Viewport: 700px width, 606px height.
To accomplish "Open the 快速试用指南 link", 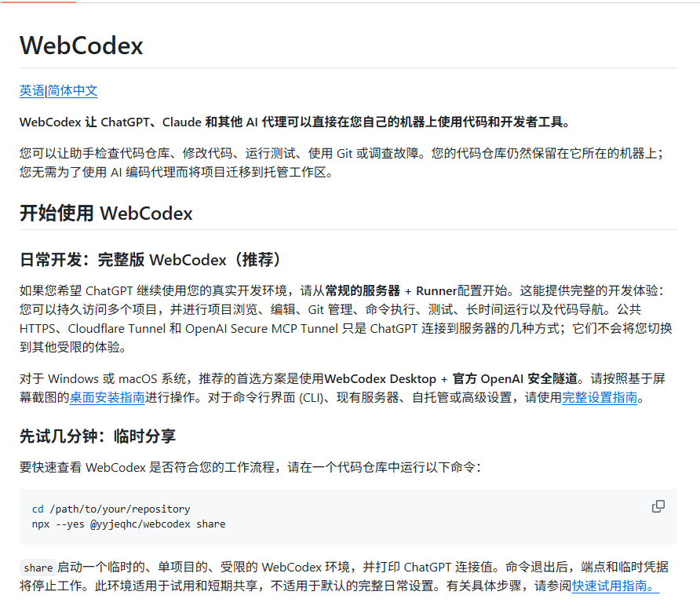I will [x=615, y=586].
